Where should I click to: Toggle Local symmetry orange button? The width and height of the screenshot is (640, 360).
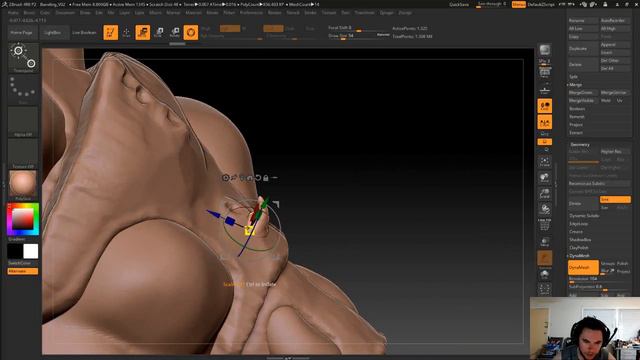(x=544, y=106)
